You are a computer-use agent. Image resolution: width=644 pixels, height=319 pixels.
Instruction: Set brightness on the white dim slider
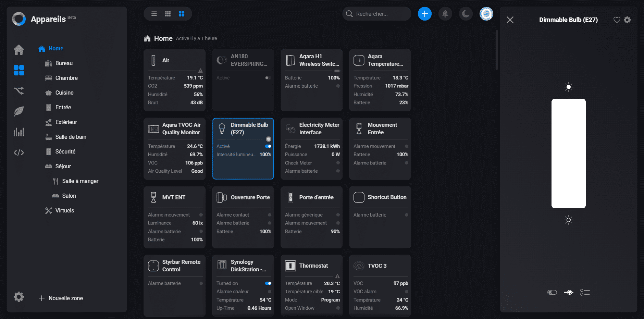569,154
